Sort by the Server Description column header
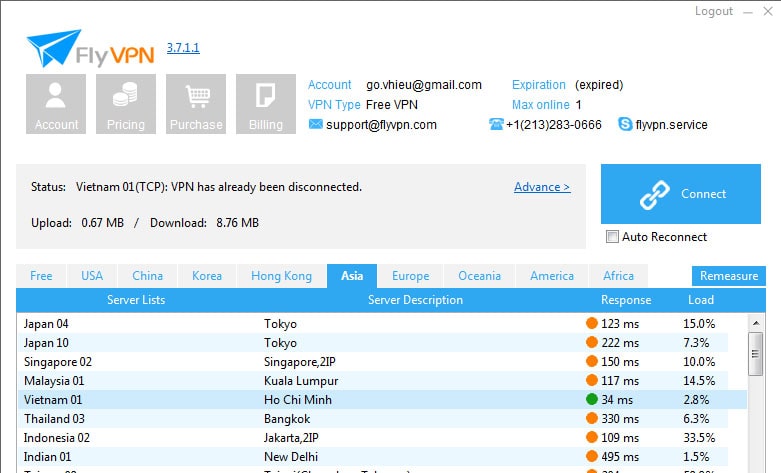 point(415,300)
